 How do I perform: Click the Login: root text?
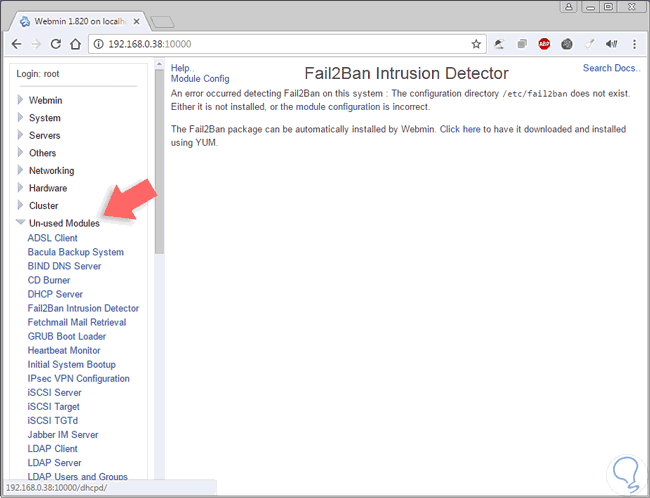click(x=38, y=74)
